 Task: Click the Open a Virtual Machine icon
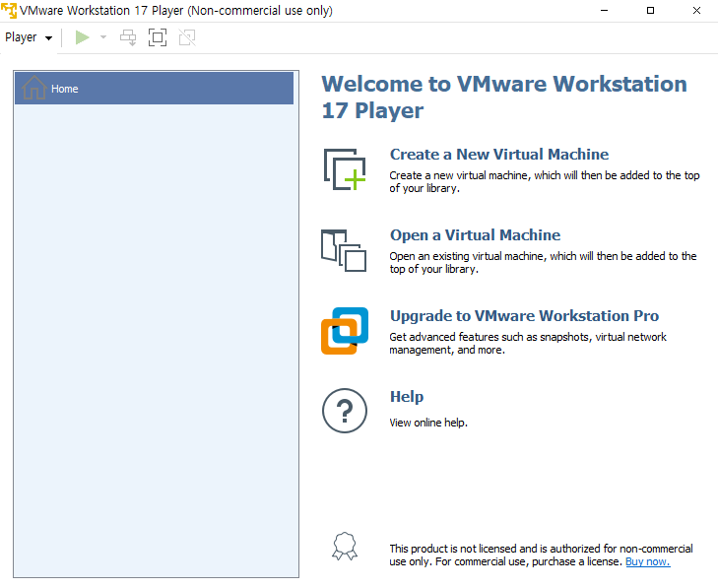pyautogui.click(x=344, y=250)
